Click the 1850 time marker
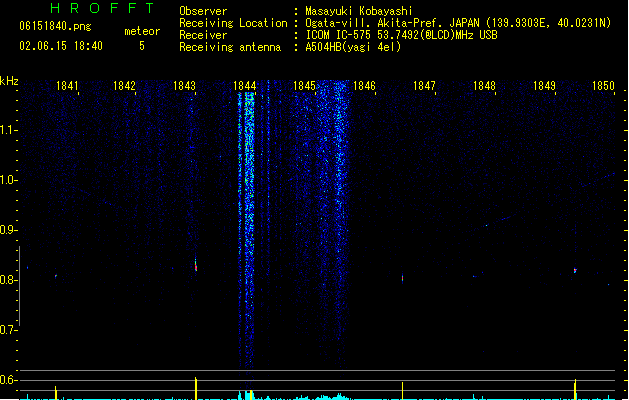 pyautogui.click(x=603, y=86)
